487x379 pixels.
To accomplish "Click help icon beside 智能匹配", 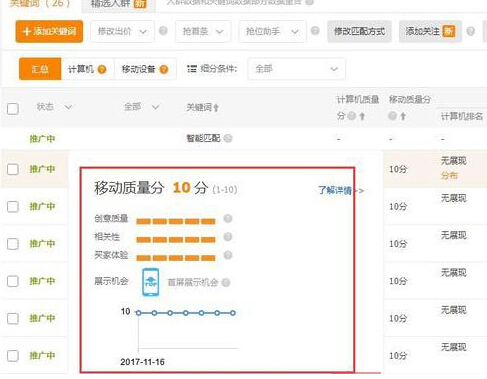I will coord(228,138).
